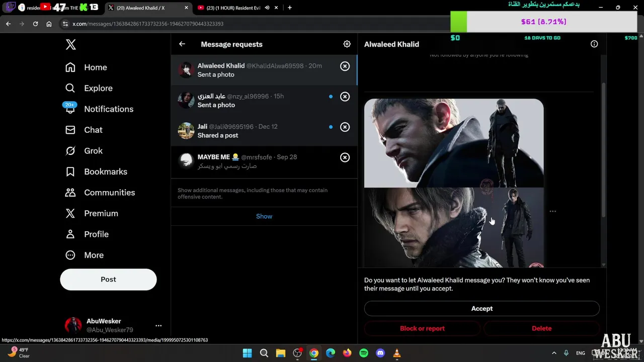
Task: Open Chat in the sidebar
Action: [x=84, y=130]
